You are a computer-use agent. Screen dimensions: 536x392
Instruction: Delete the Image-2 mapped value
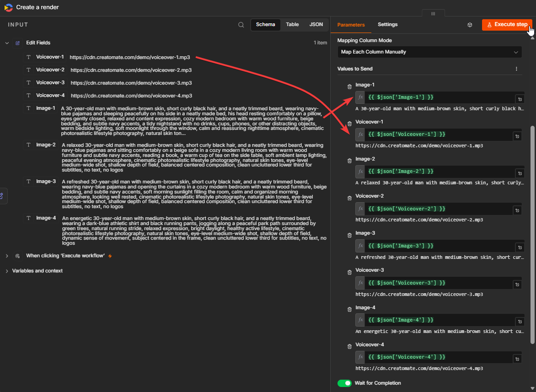point(349,161)
